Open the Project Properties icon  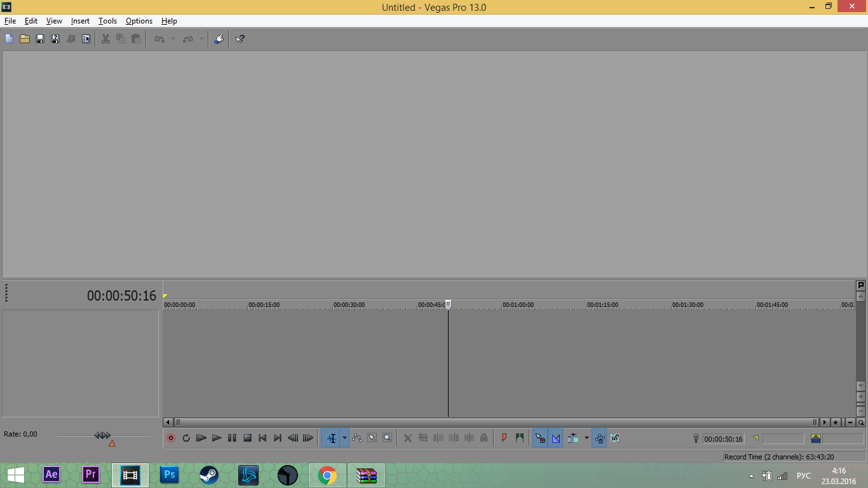[x=86, y=39]
